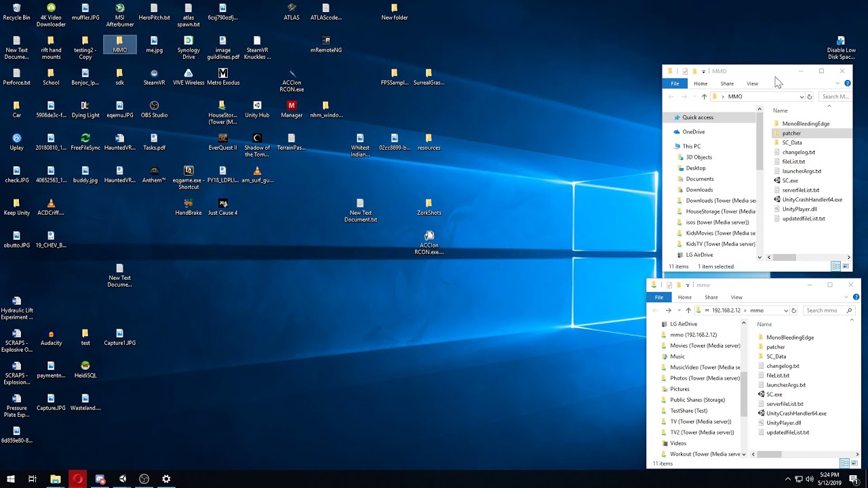Select the Uplay desktop icon

coord(16,142)
